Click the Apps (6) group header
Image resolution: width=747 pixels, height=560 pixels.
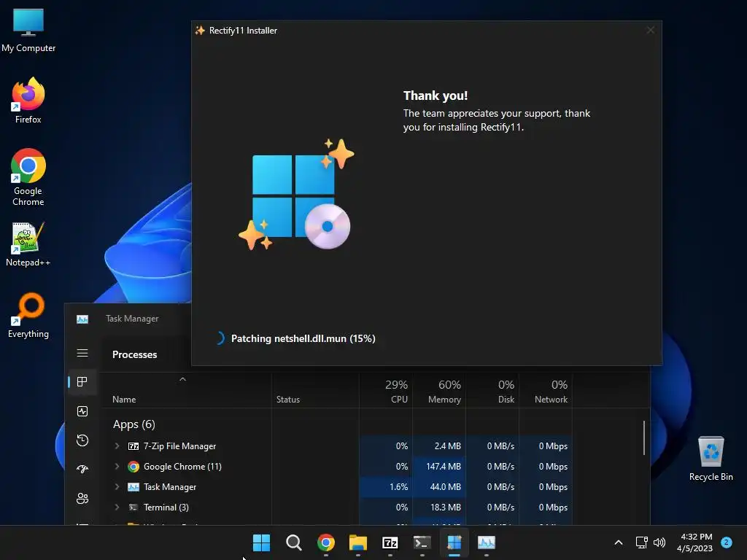coord(134,424)
